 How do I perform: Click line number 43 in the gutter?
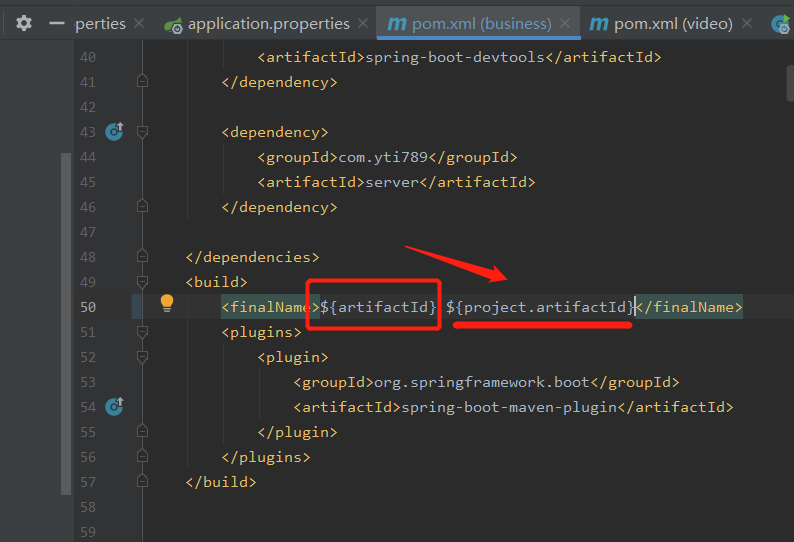[88, 132]
